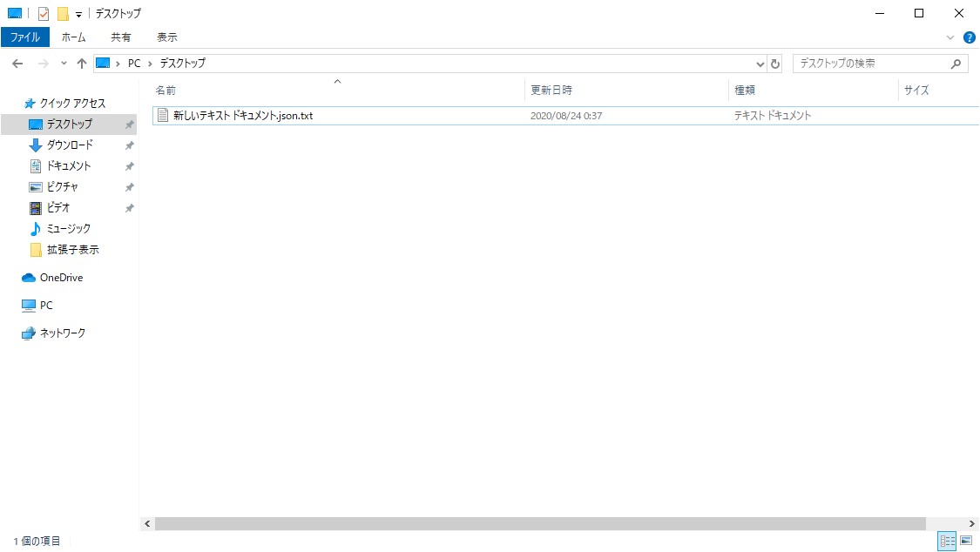The width and height of the screenshot is (980, 552).
Task: Open Help with the question mark icon
Action: pos(969,37)
